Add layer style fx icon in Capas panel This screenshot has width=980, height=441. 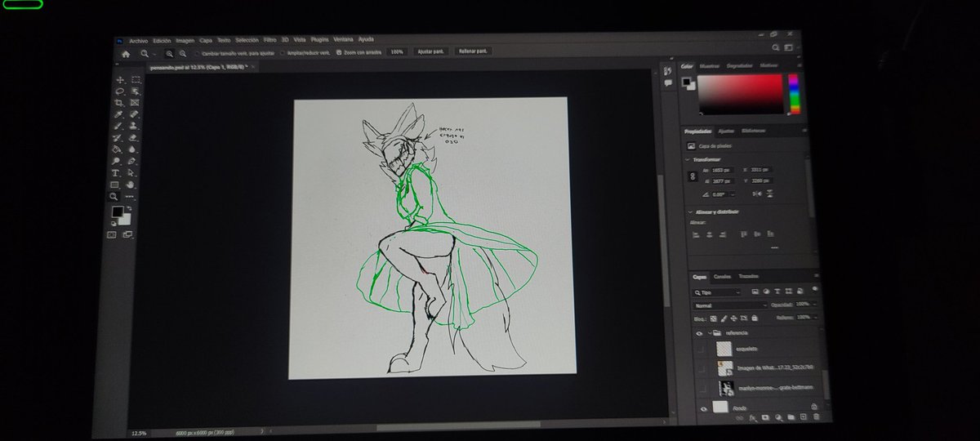click(x=753, y=418)
